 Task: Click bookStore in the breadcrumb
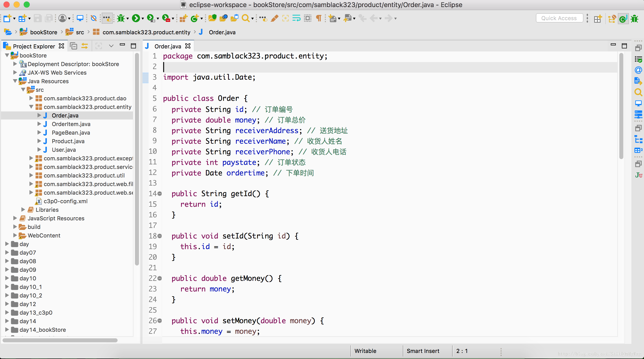[44, 32]
